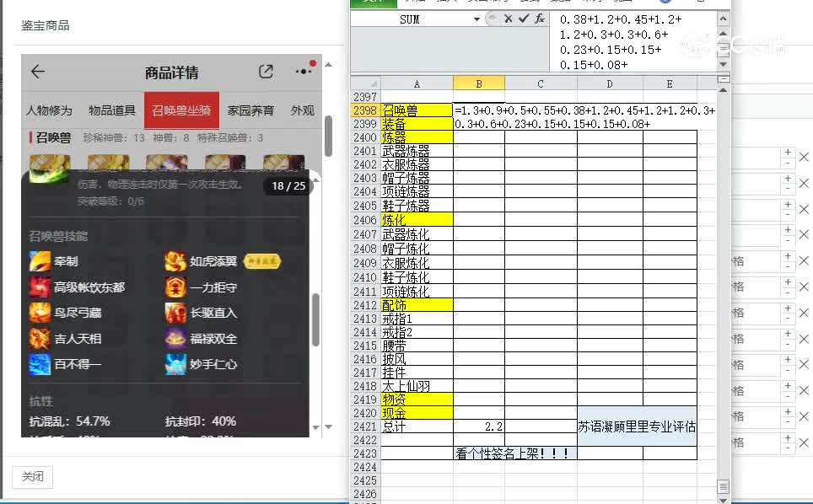Select the 高级帐饮东都 skill icon
The image size is (813, 504).
40,287
